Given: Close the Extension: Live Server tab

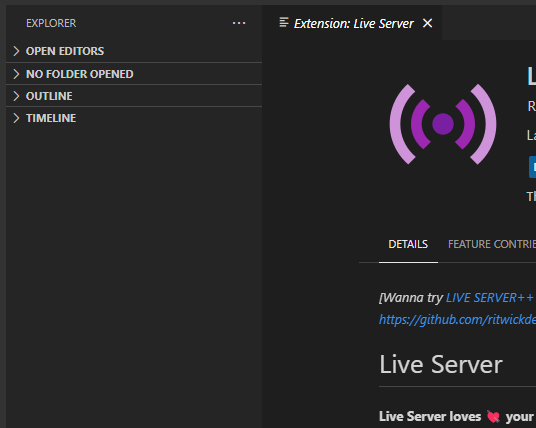Looking at the screenshot, I should (x=427, y=23).
